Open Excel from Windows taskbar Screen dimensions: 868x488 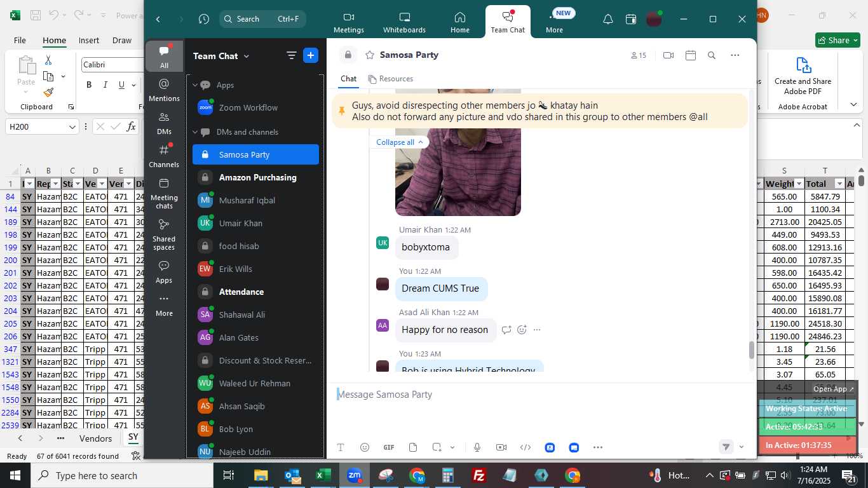pos(323,475)
